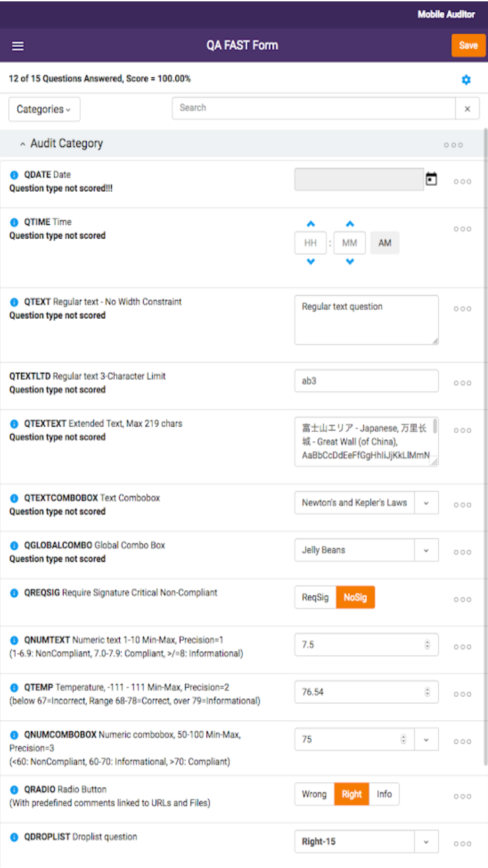Decrease the minutes with the down arrow

(x=350, y=261)
